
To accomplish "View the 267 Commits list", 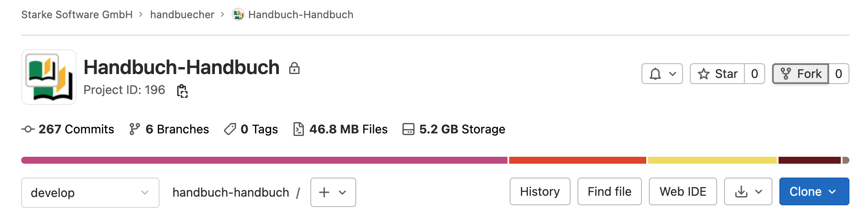I will pos(68,129).
